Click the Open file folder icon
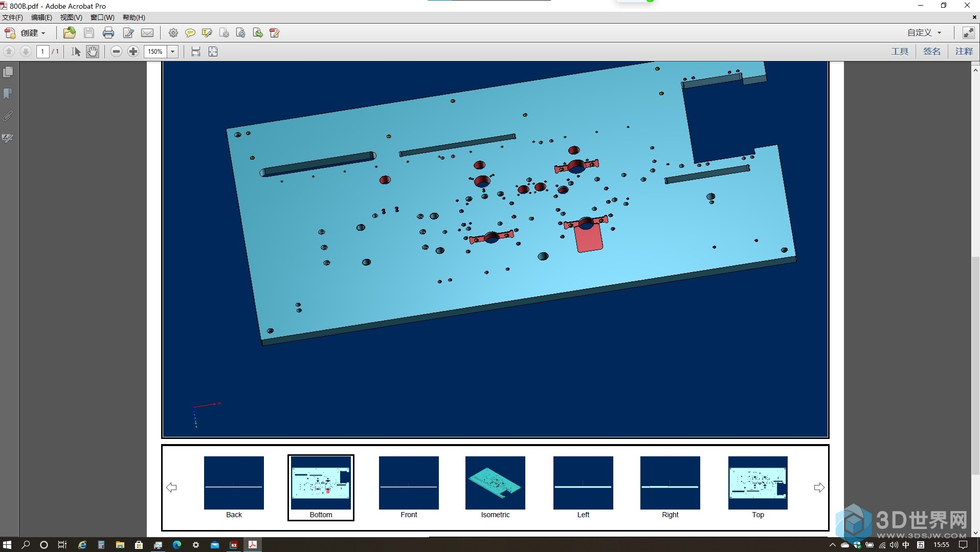The image size is (980, 552). 69,33
